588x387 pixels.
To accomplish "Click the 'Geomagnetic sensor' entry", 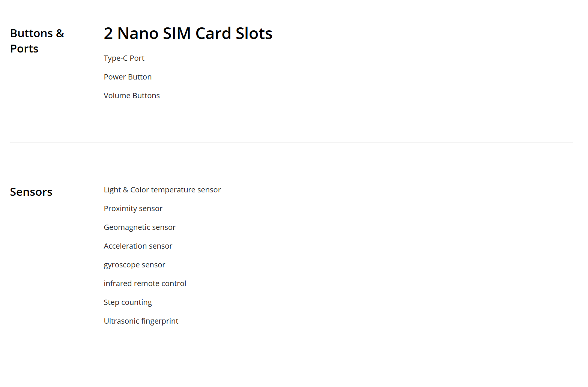I will [140, 227].
